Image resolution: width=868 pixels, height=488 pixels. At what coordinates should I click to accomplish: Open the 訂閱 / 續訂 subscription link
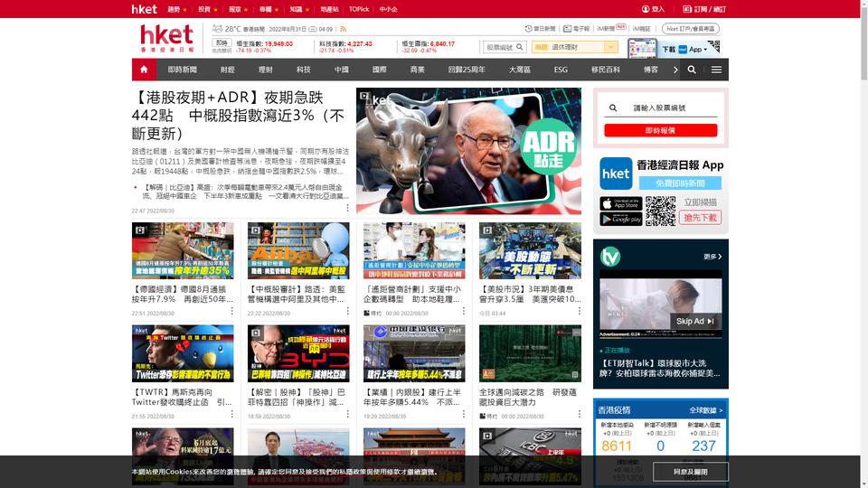point(704,9)
